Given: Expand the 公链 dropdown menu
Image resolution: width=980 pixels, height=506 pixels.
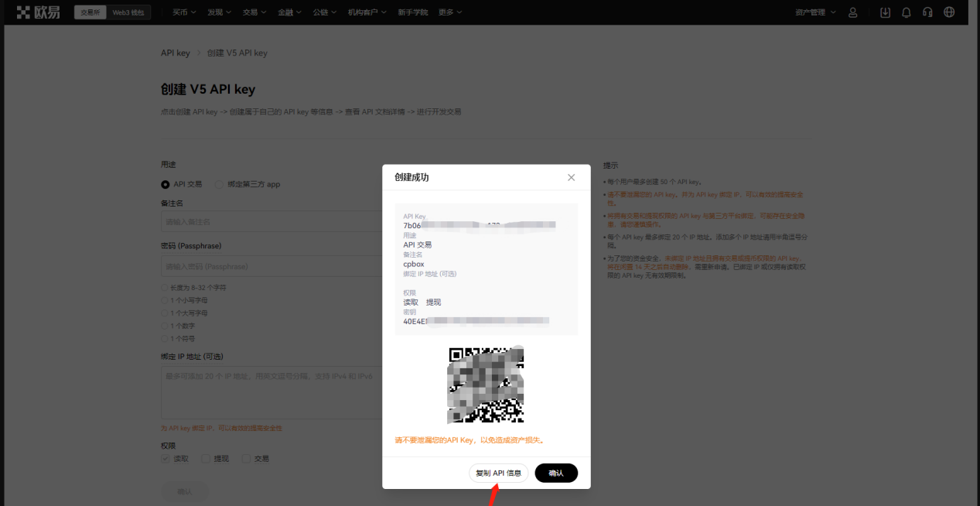Looking at the screenshot, I should point(326,12).
